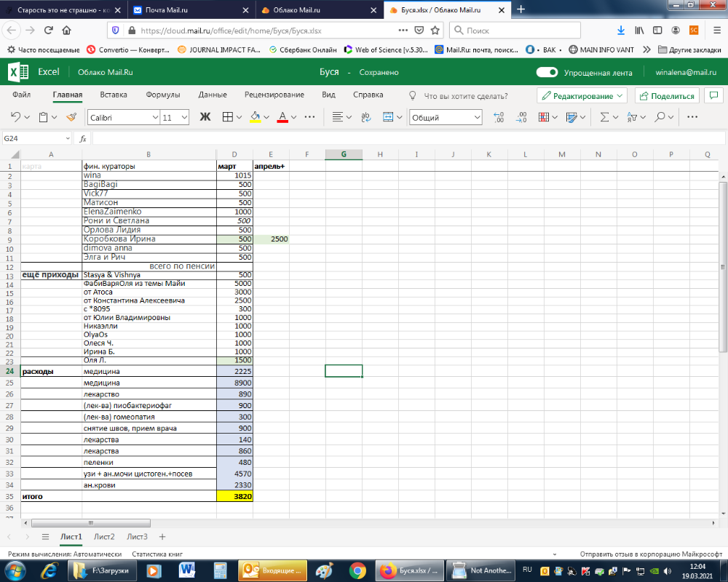Viewport: 728px width, 582px height.
Task: Click the Поделиться share button
Action: [667, 96]
